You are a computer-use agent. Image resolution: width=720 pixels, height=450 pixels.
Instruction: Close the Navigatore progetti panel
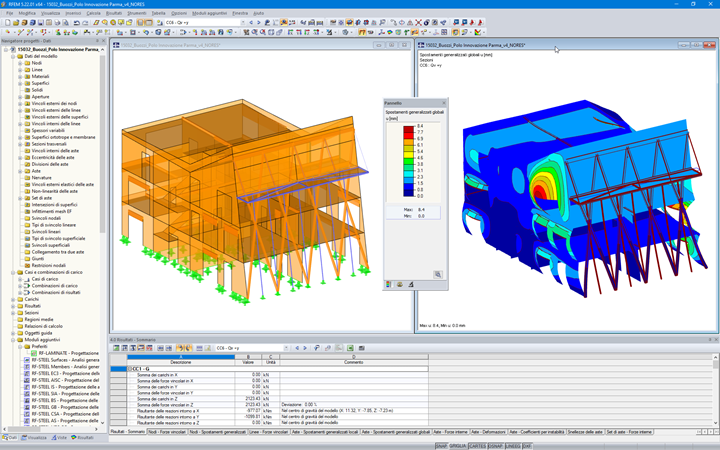coord(103,41)
